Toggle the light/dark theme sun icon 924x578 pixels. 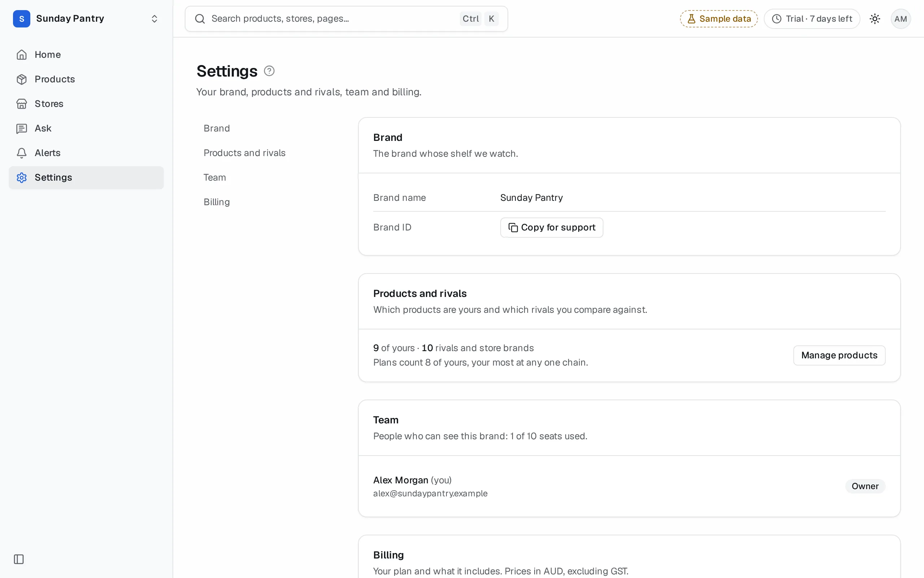(x=875, y=19)
